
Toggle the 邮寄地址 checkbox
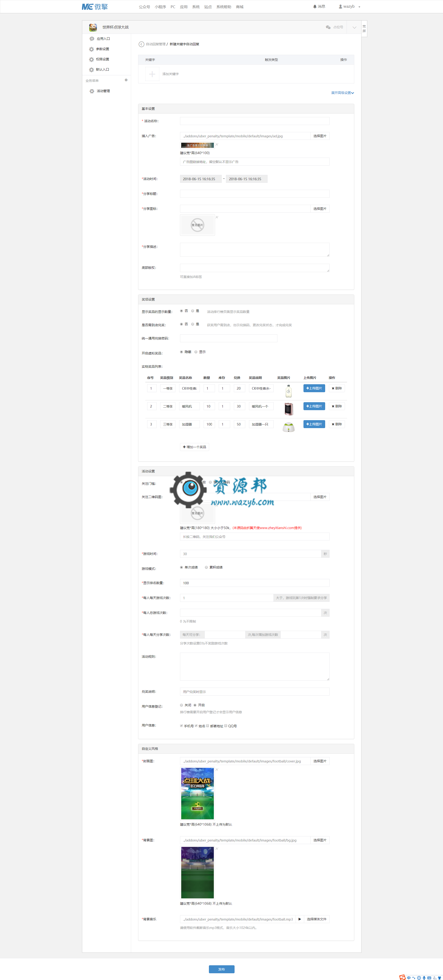tap(208, 725)
